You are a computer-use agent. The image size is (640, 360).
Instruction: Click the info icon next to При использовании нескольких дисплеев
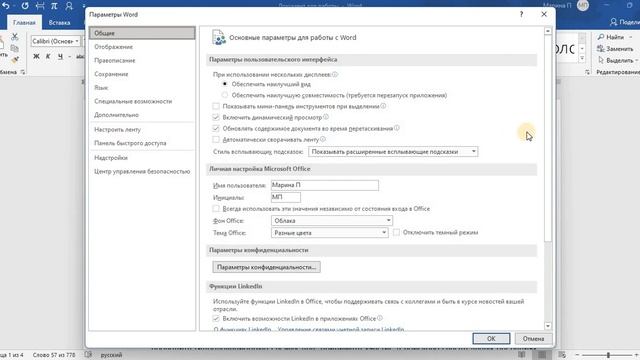point(335,75)
